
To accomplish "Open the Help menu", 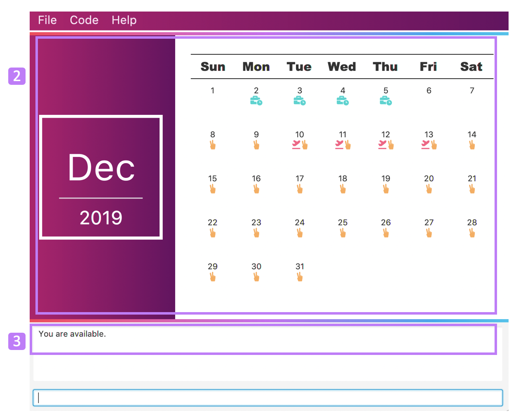I will (x=124, y=20).
